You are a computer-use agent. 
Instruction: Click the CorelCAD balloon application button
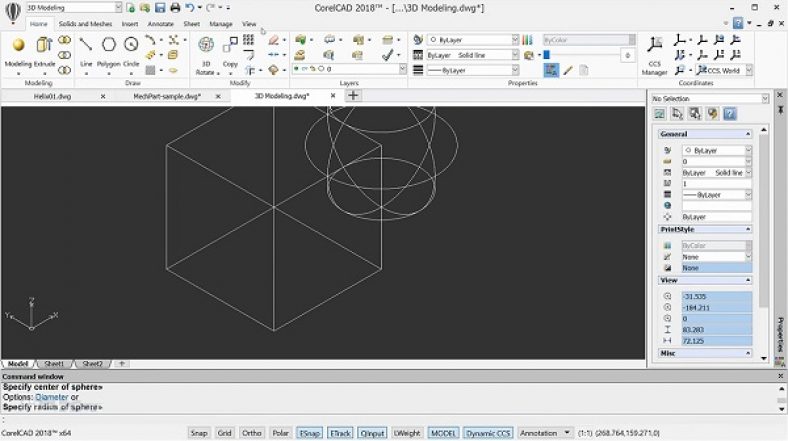tap(13, 11)
